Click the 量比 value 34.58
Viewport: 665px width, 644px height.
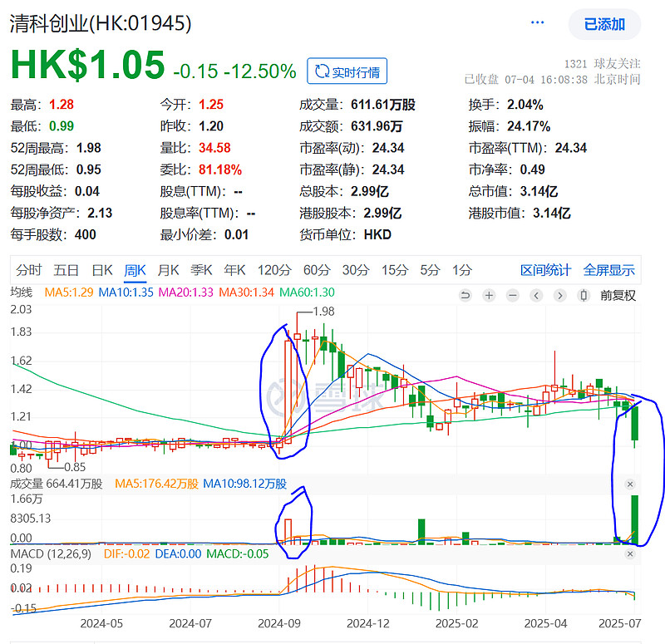point(214,148)
